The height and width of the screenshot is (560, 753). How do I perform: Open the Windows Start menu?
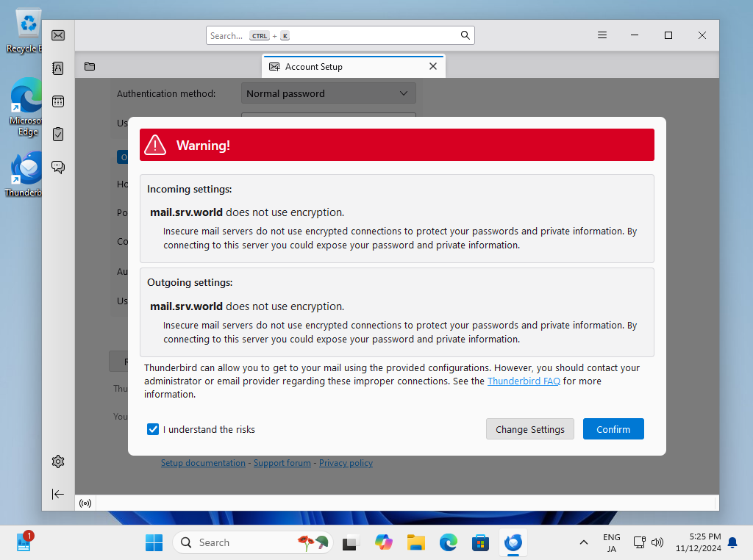(154, 542)
